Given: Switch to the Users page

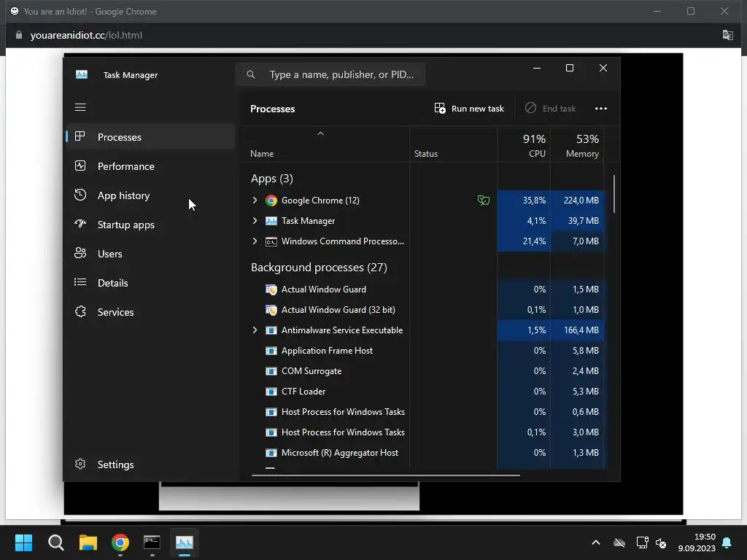Looking at the screenshot, I should point(150,253).
